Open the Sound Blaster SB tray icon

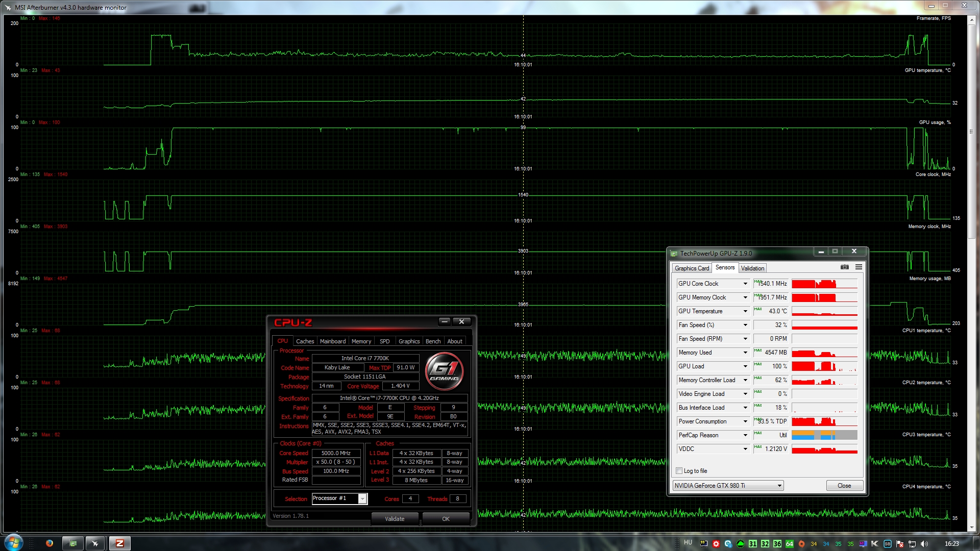[x=887, y=544]
